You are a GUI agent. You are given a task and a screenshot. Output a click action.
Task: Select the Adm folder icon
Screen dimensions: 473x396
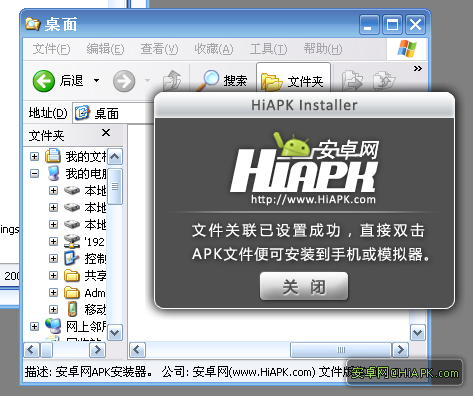coord(72,293)
